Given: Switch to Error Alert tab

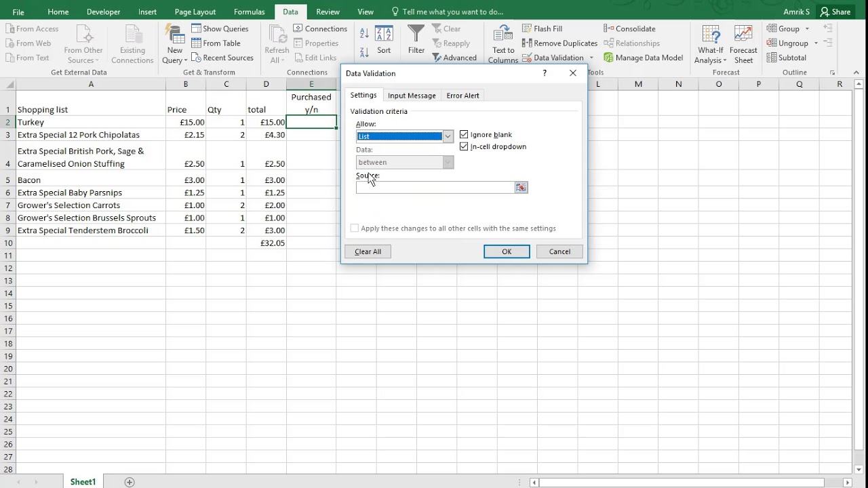Looking at the screenshot, I should point(462,96).
